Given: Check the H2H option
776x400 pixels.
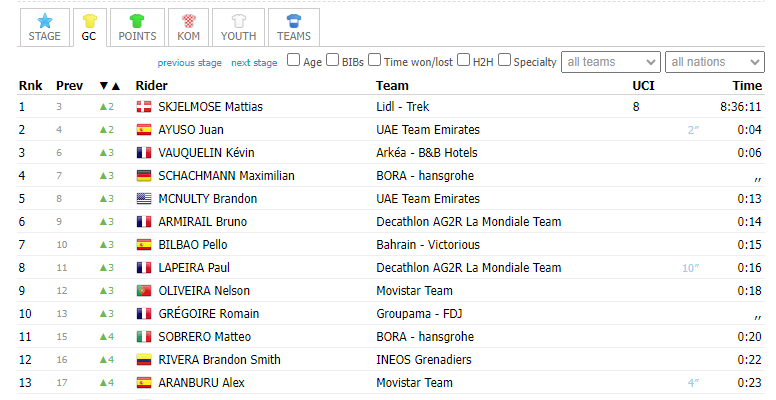Looking at the screenshot, I should coord(465,60).
